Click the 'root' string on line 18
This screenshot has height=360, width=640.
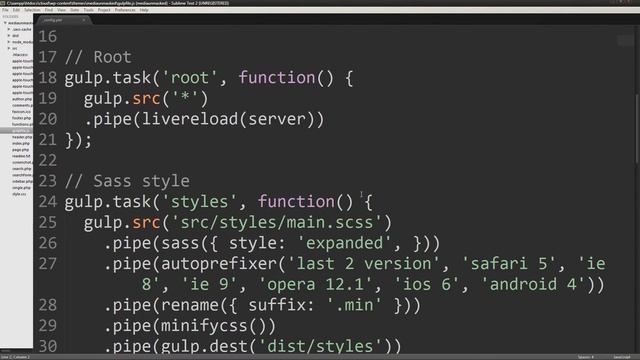pos(190,78)
